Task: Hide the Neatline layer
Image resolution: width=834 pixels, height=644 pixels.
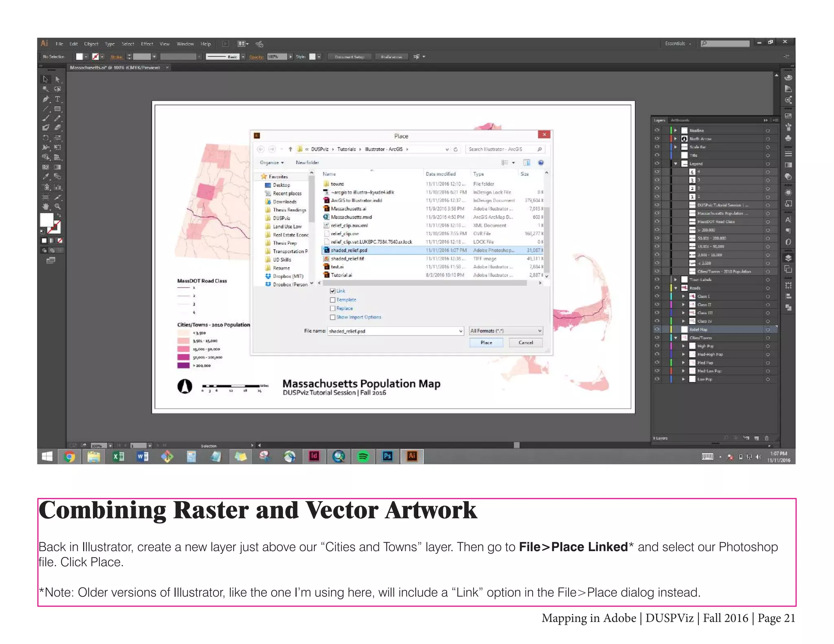Action: click(x=657, y=130)
